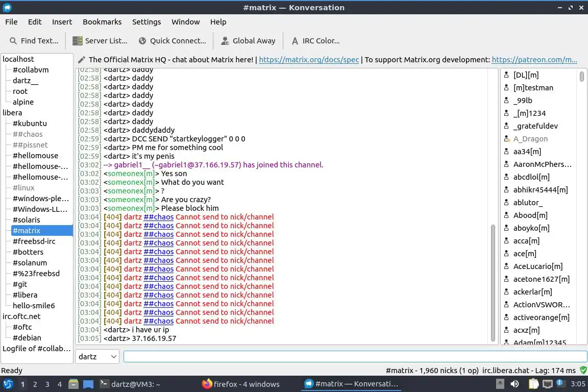Image resolution: width=588 pixels, height=392 pixels.
Task: Open matrix.org/docs/spec link in topic
Action: (x=309, y=60)
